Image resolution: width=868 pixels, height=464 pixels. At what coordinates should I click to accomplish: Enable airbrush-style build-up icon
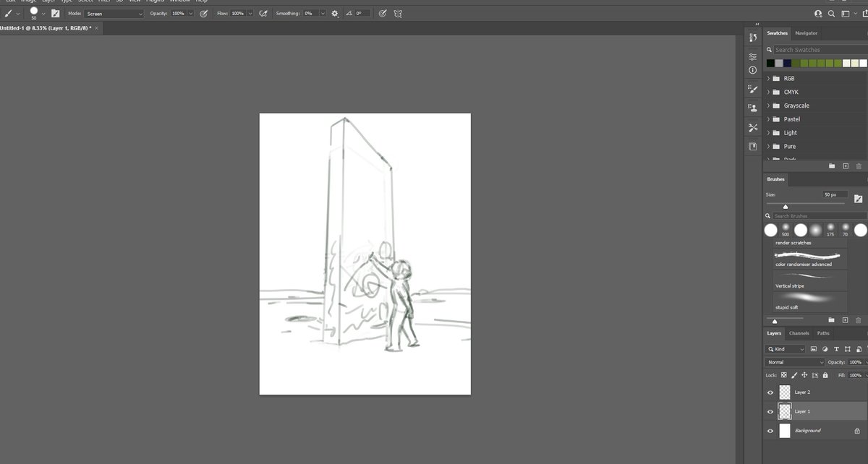[263, 13]
